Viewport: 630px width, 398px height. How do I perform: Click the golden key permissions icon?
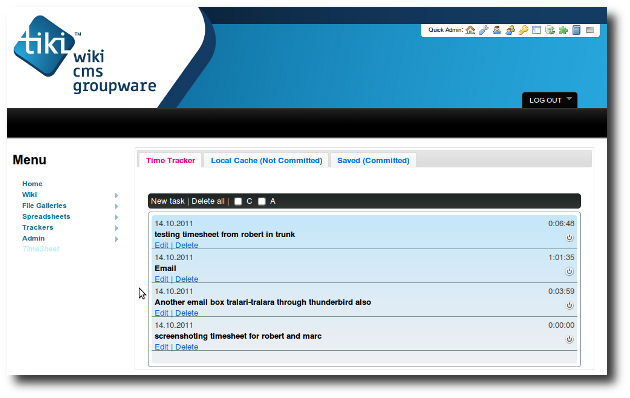click(x=523, y=30)
